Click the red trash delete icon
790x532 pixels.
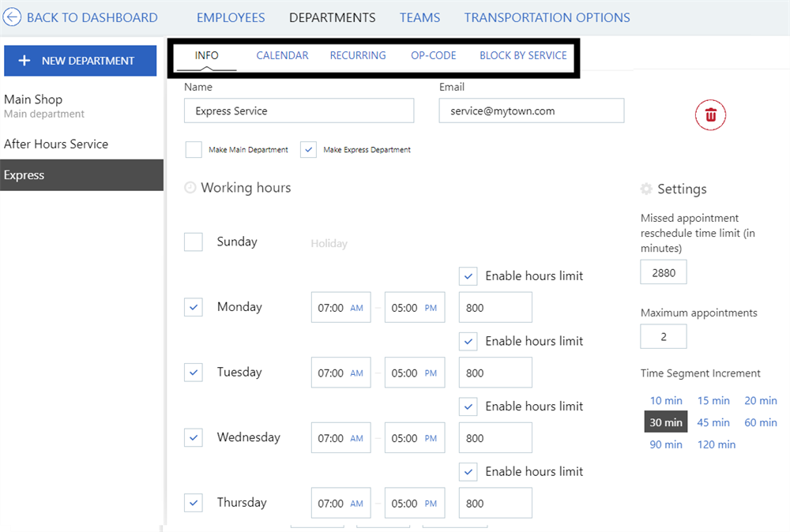710,115
